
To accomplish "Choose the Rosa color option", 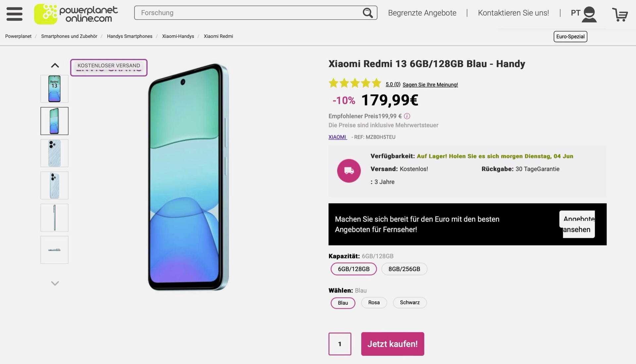I will [x=374, y=302].
